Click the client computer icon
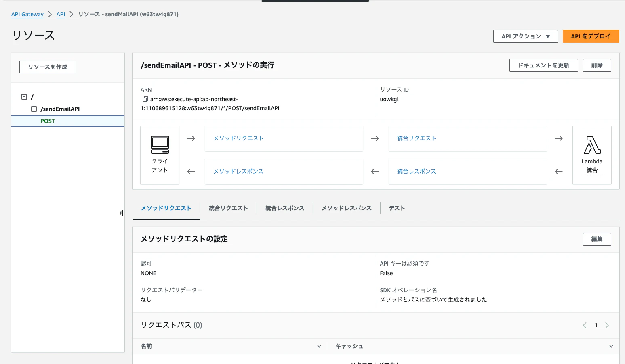Viewport: 625px width, 364px height. 160,145
